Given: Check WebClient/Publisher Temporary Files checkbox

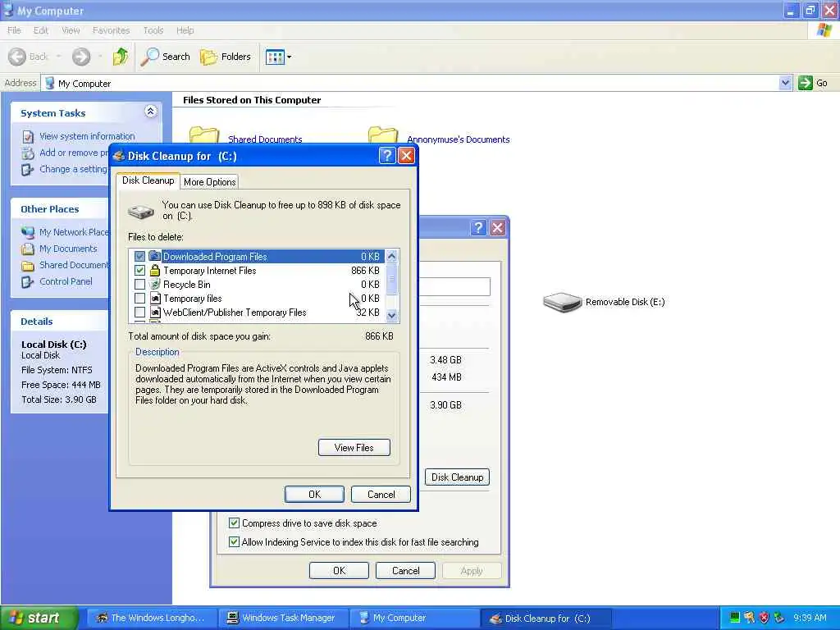Looking at the screenshot, I should coord(139,313).
